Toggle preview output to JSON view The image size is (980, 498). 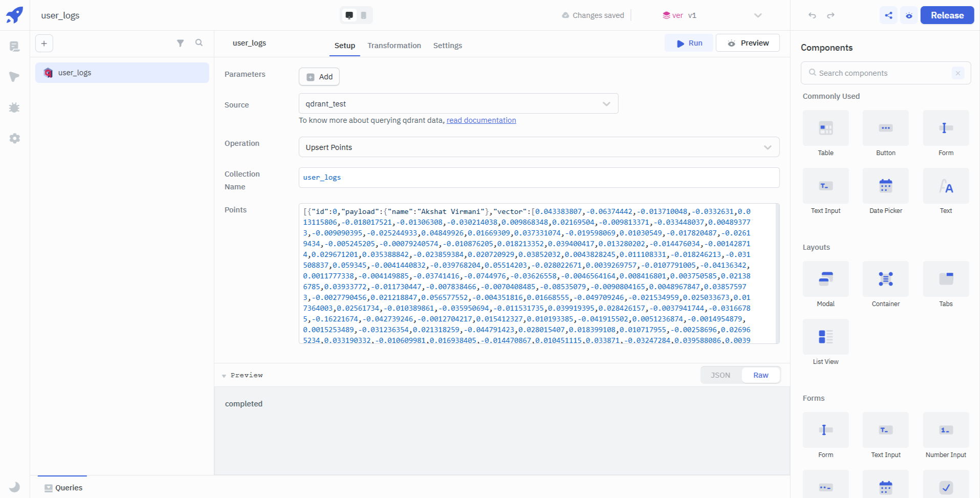(720, 375)
